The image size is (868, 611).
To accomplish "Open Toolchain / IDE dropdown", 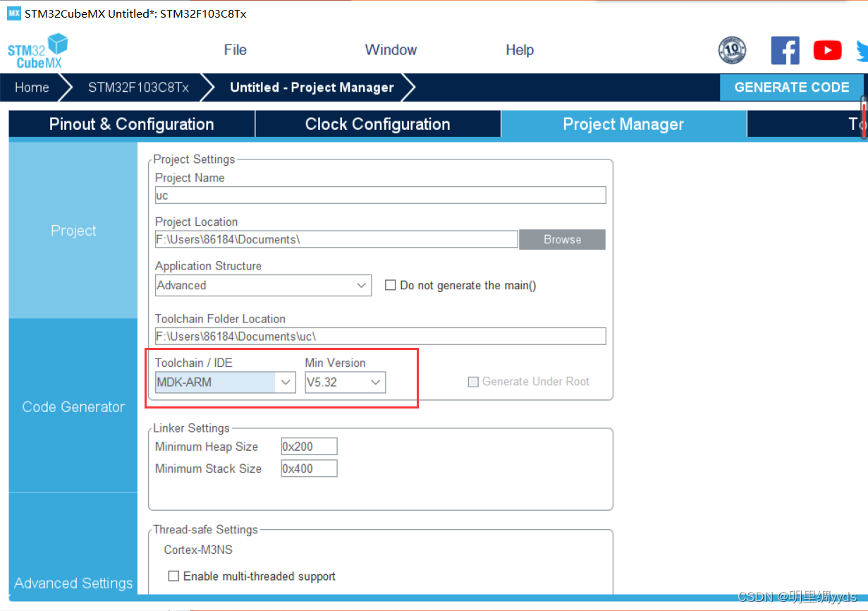I will click(225, 382).
